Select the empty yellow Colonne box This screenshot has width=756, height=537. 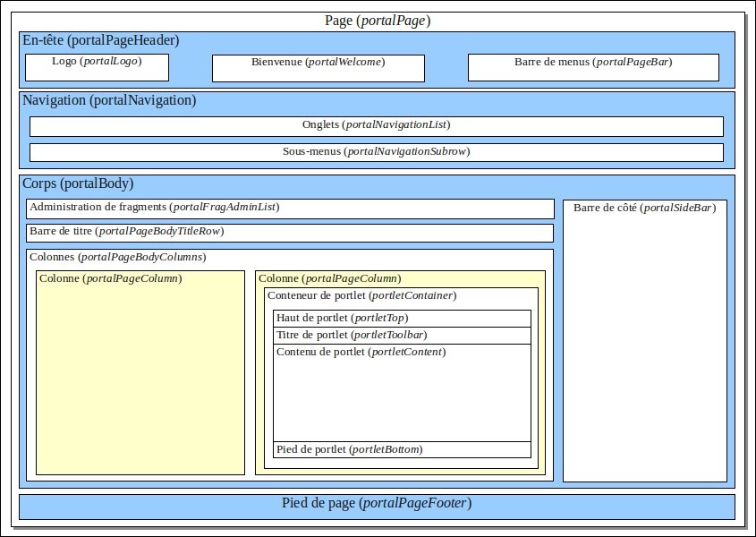[140, 376]
